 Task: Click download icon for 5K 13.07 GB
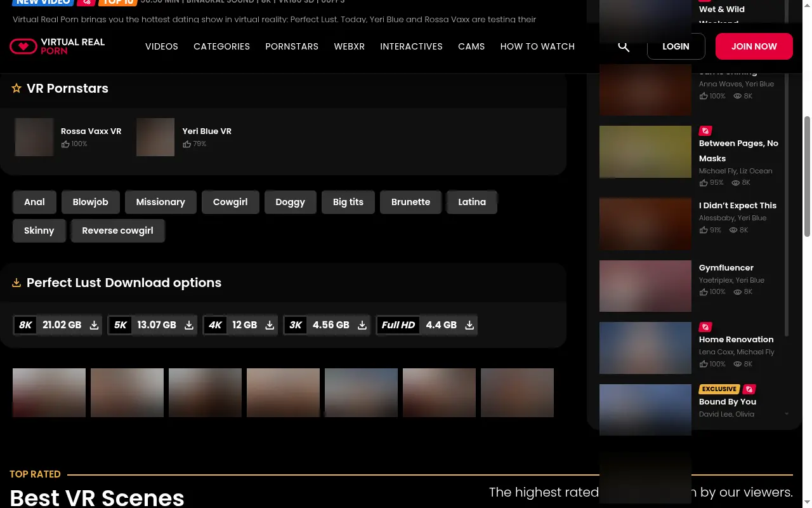coord(188,325)
